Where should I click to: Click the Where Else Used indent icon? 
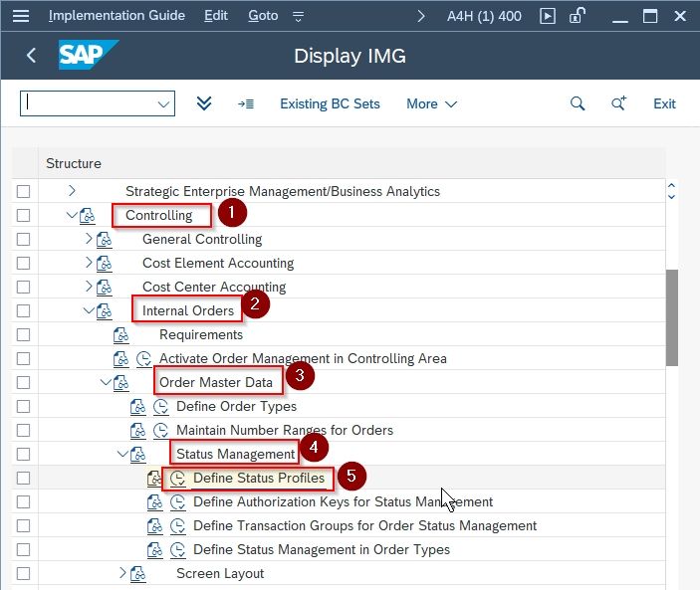point(246,103)
